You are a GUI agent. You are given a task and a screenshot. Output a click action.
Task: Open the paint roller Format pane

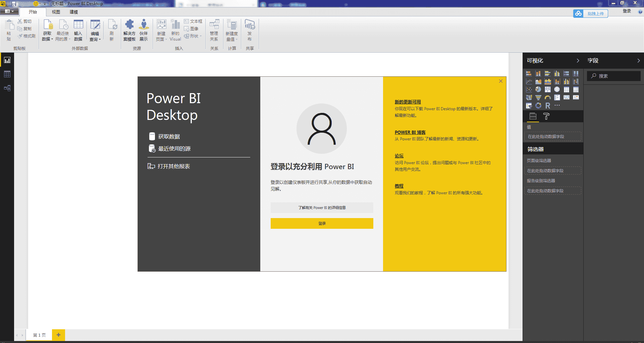tap(546, 117)
